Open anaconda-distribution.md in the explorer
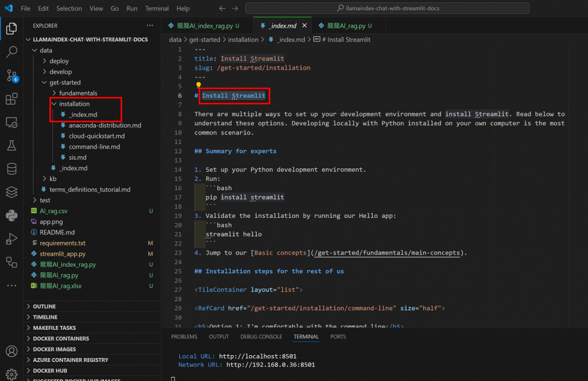588x381 pixels. pyautogui.click(x=92, y=125)
